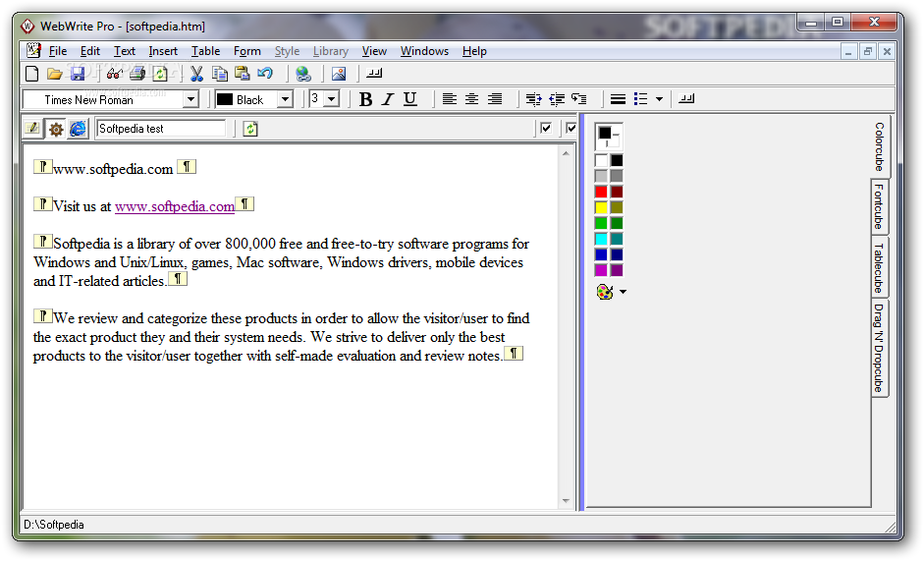
Task: Apply bold formatting with the B icon
Action: [365, 99]
